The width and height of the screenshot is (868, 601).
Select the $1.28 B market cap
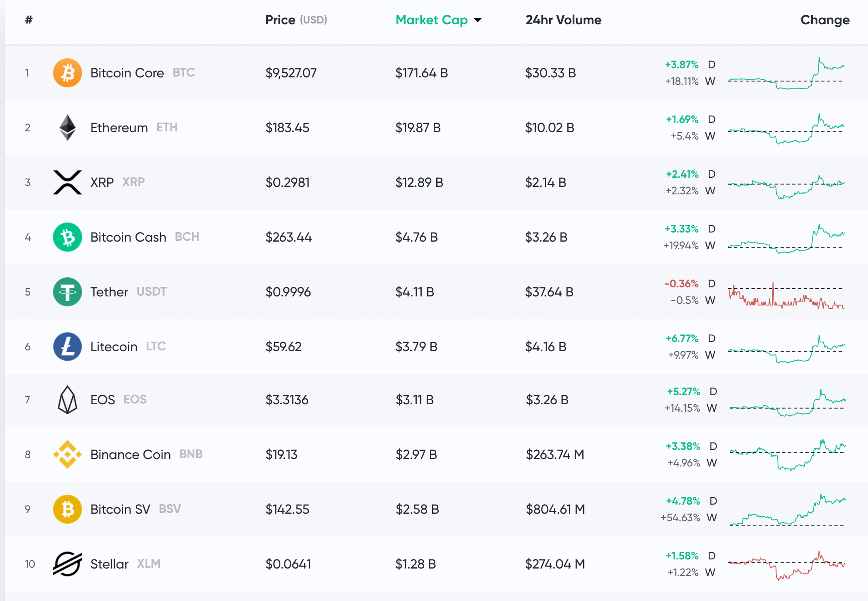[x=416, y=564]
